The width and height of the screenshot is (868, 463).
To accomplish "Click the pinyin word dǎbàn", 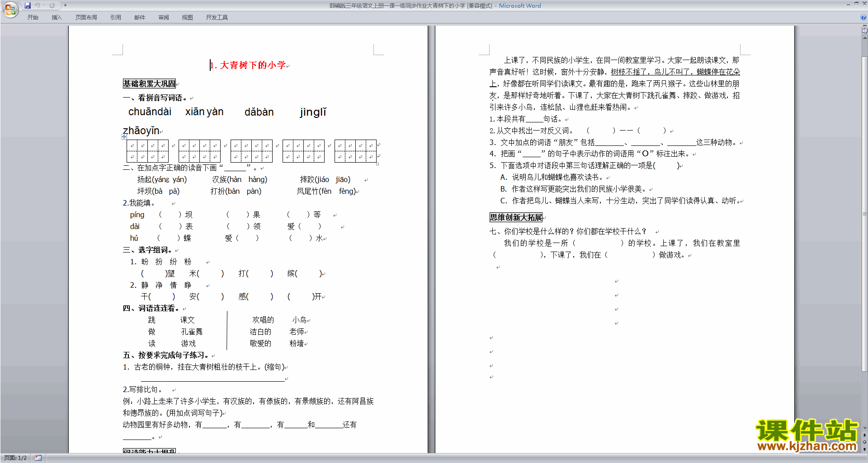I will 259,112.
